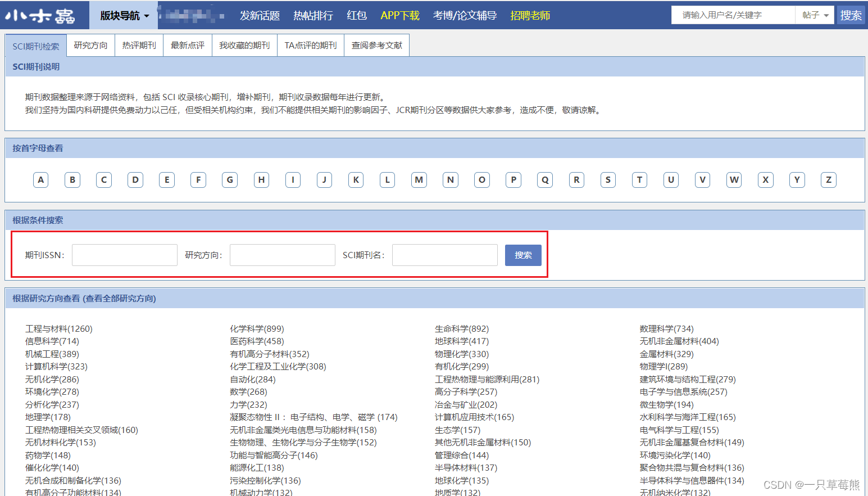Switch to 我收藏的期刊 tab
The height and width of the screenshot is (496, 868).
(x=244, y=46)
